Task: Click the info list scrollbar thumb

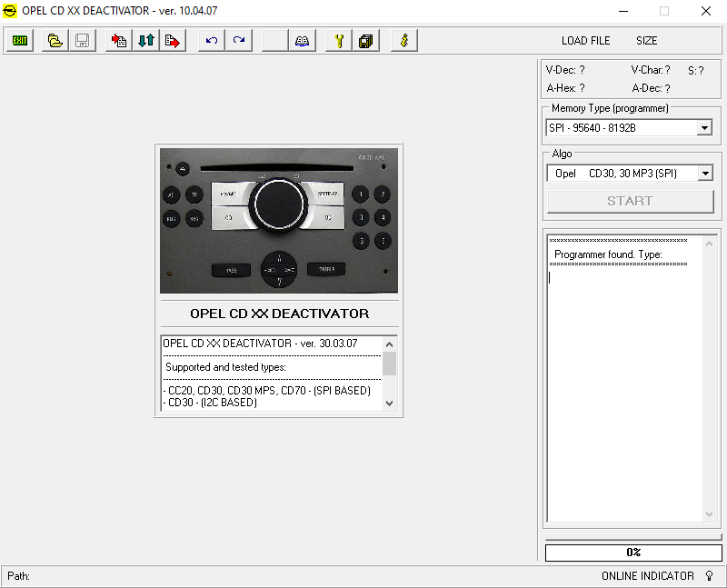Action: tap(390, 364)
